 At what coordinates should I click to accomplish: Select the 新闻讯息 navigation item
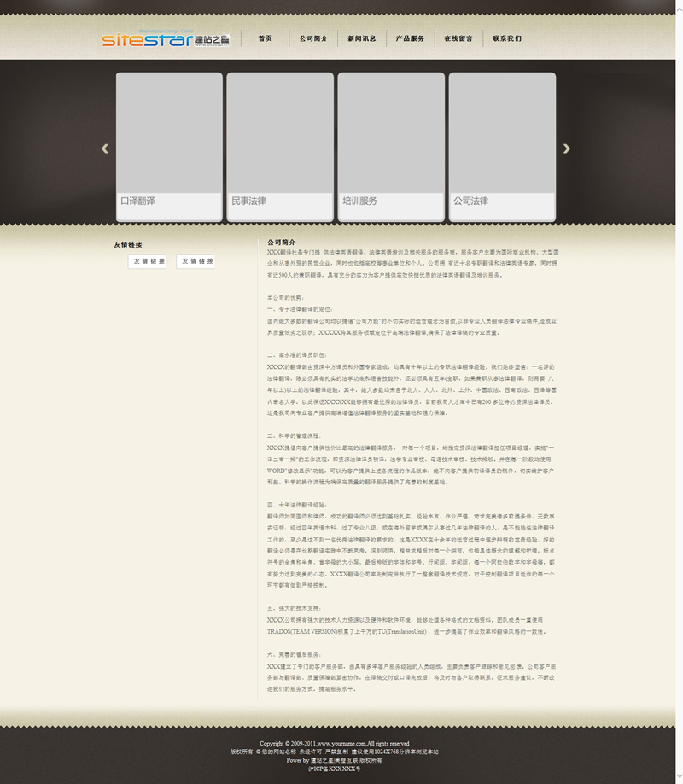coord(362,38)
